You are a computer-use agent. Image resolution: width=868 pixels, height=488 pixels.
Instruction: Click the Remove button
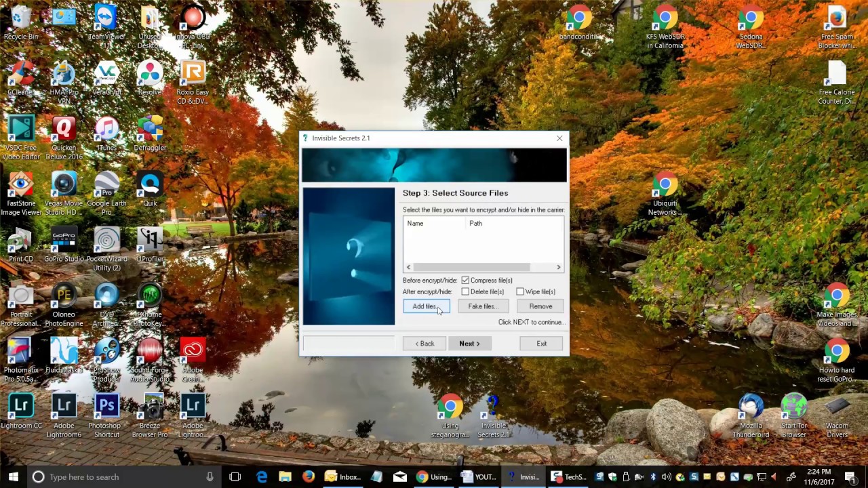tap(540, 306)
